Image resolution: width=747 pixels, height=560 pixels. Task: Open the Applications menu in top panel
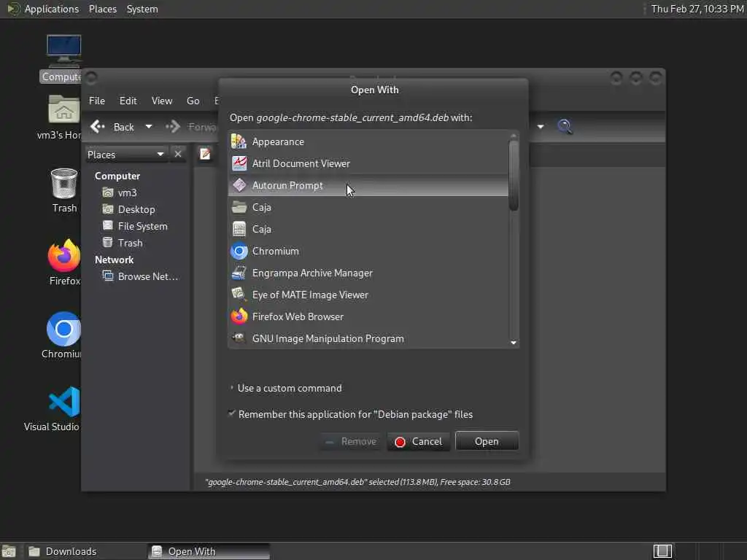click(x=52, y=9)
